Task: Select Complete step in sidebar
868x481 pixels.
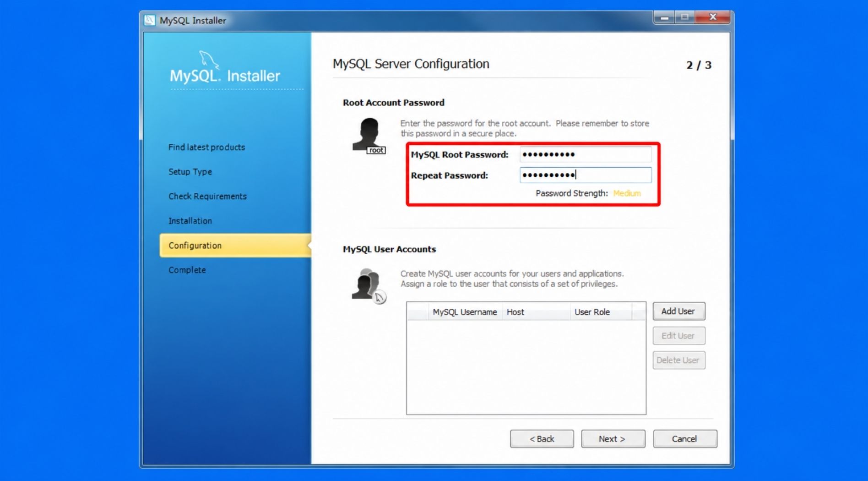Action: click(x=187, y=270)
